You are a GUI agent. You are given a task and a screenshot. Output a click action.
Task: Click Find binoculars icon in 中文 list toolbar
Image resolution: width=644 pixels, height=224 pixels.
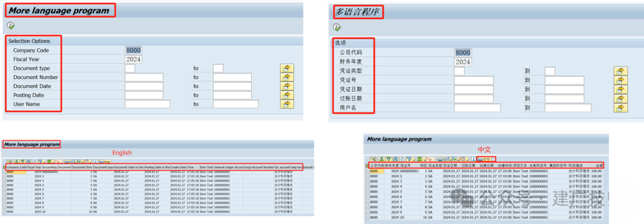tap(396, 159)
